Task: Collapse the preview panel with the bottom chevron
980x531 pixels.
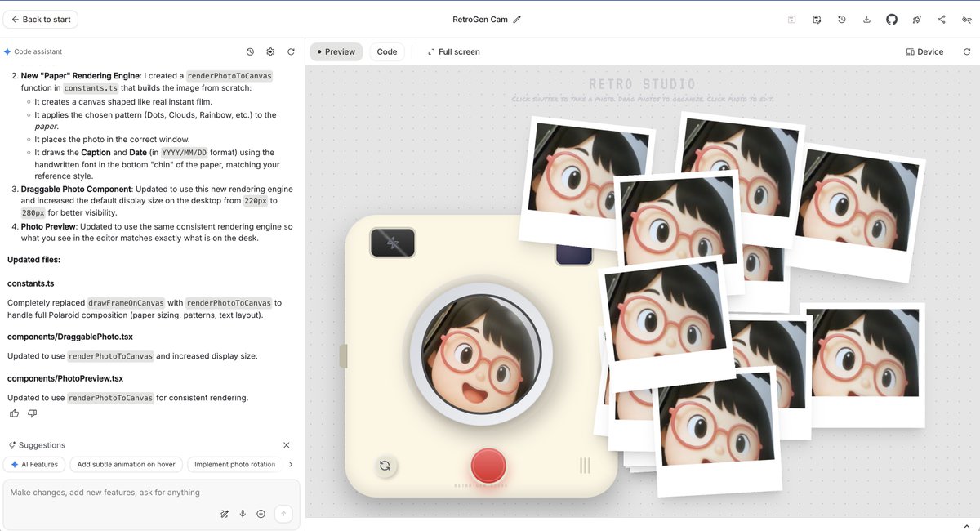Action: tap(967, 526)
